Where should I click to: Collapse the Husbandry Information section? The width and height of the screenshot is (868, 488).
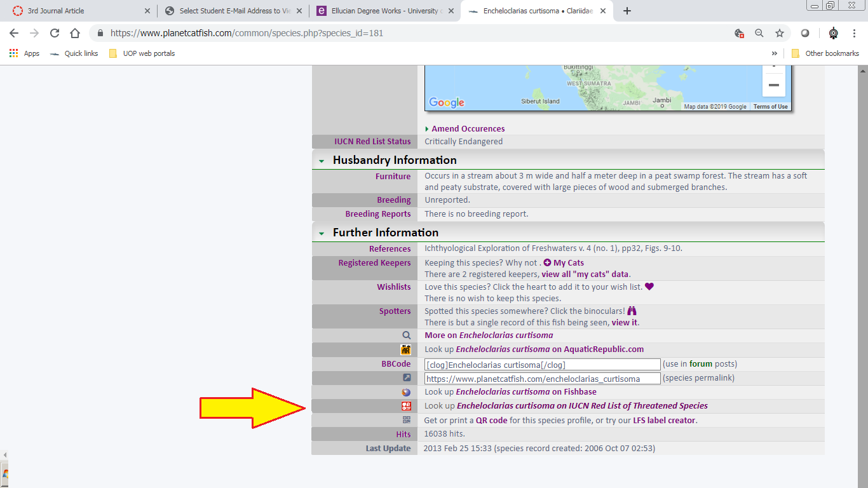point(322,161)
